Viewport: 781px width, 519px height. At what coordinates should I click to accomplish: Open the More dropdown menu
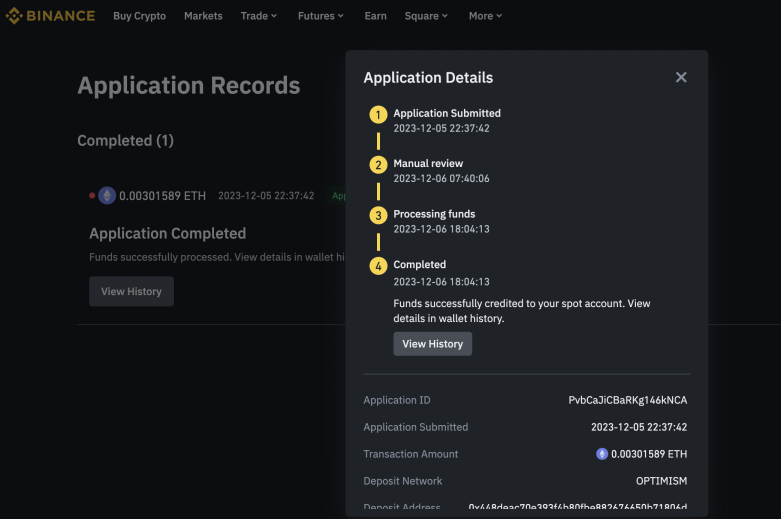[485, 16]
